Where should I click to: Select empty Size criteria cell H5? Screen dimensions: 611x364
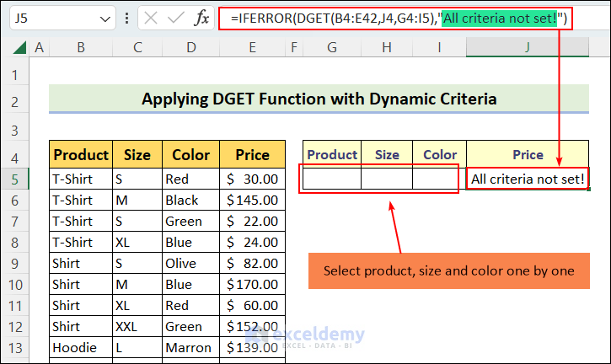pos(387,179)
